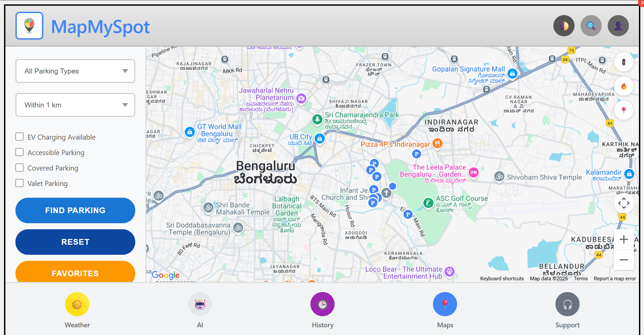Click Report a map error link
Viewport: 644px width, 335px height.
pos(614,279)
